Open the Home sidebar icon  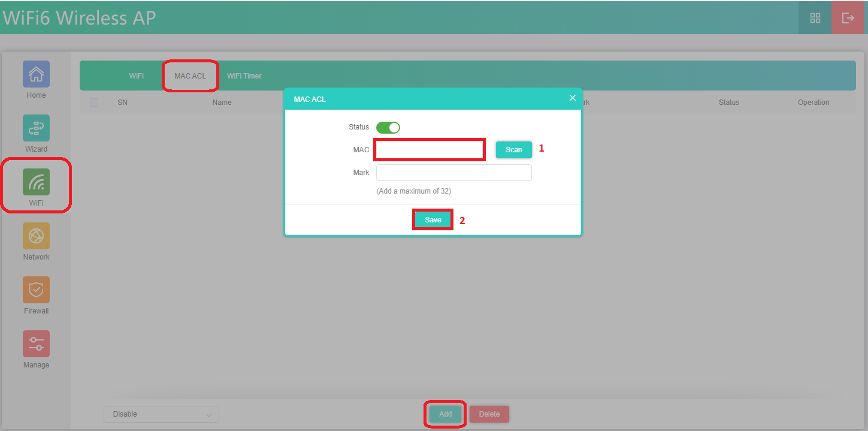click(36, 74)
